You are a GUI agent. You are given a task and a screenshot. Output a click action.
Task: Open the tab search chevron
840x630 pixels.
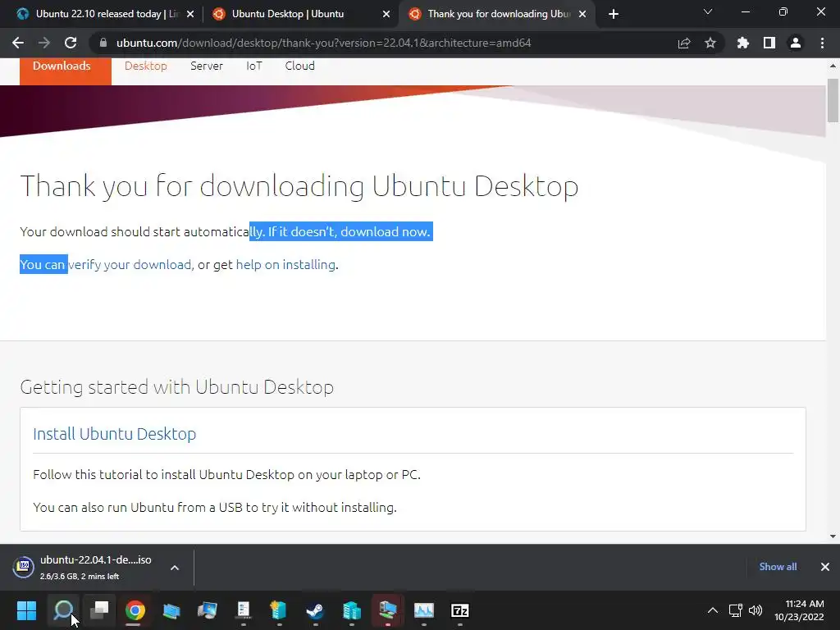click(x=708, y=11)
